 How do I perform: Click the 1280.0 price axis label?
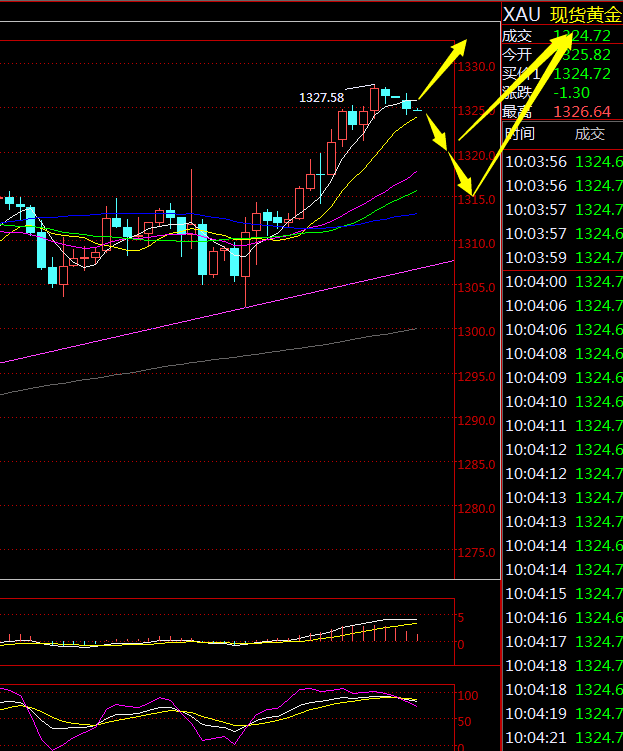[x=476, y=508]
